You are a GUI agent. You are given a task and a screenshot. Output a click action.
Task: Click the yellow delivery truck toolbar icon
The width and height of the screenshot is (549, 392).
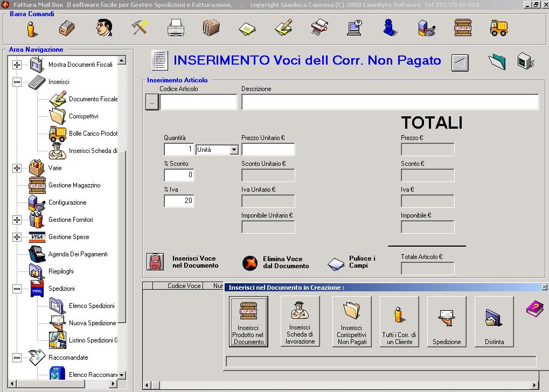[498, 27]
